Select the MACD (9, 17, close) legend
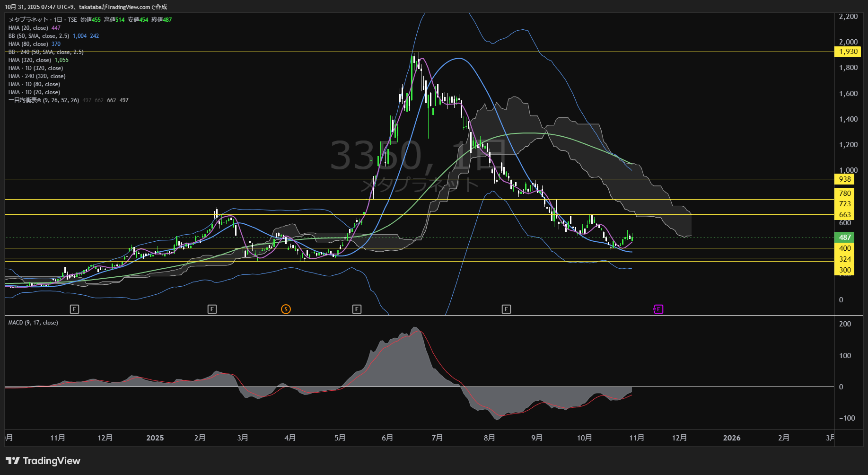868x475 pixels. click(x=33, y=323)
